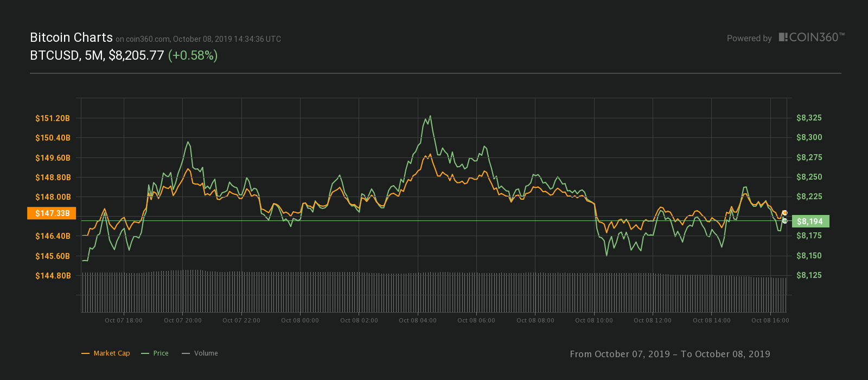Click the $8,175 price axis label
This screenshot has height=380, width=868.
[x=809, y=236]
